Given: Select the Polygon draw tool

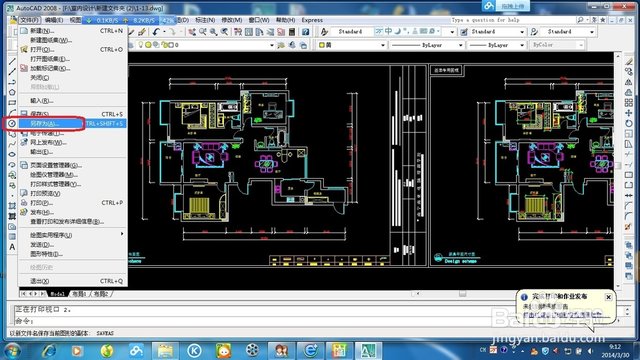Looking at the screenshot, I should coord(12,92).
